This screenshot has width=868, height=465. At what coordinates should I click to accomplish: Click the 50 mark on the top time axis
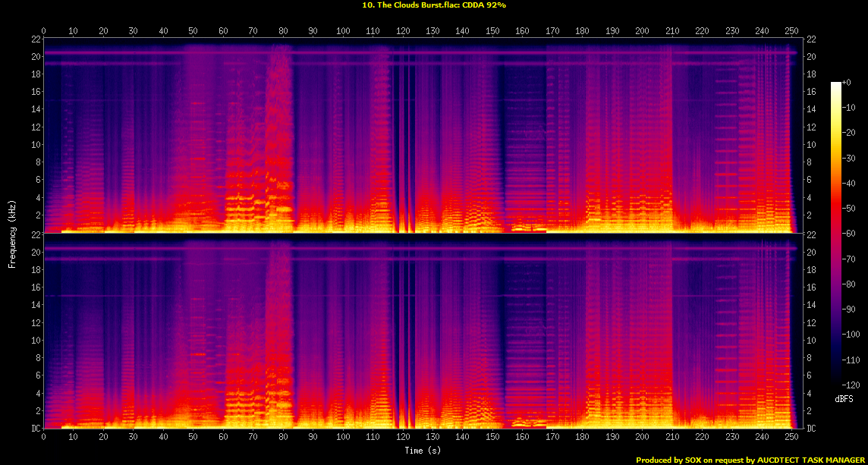(x=193, y=30)
